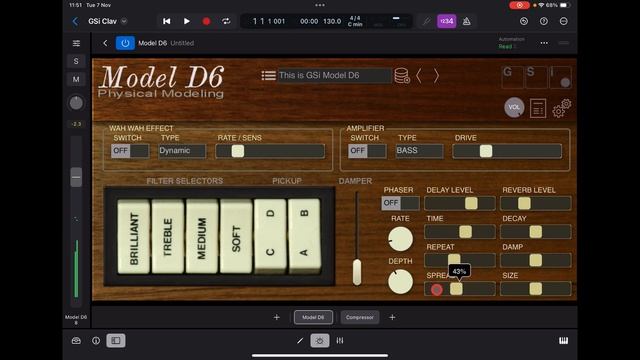Open the Automation Read mode menu
The width and height of the screenshot is (640, 360).
tap(511, 43)
